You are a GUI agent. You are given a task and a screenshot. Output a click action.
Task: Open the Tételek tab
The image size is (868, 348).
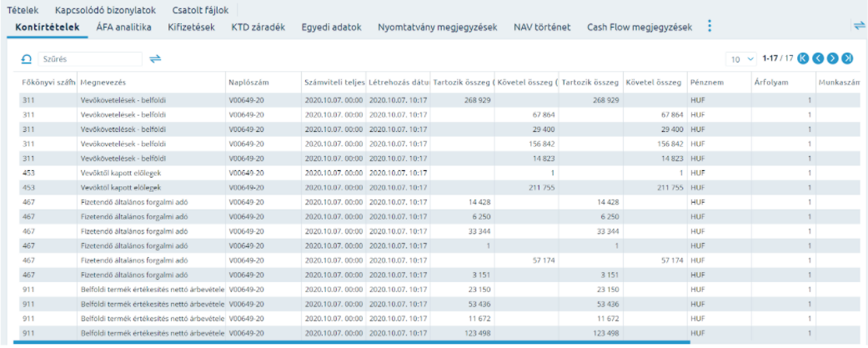(x=23, y=11)
